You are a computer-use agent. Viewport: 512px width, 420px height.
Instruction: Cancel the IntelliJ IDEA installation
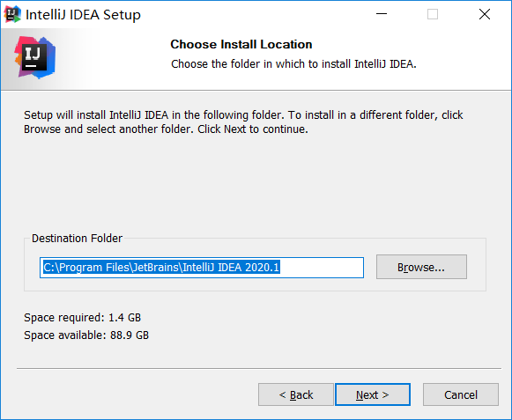[461, 394]
